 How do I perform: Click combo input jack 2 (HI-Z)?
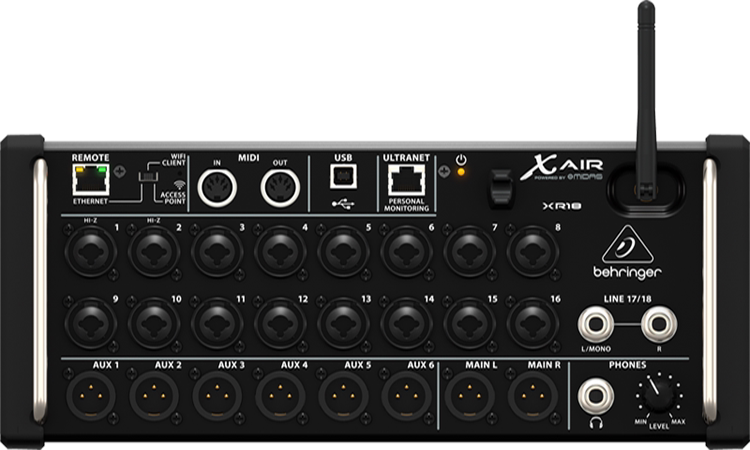point(154,252)
